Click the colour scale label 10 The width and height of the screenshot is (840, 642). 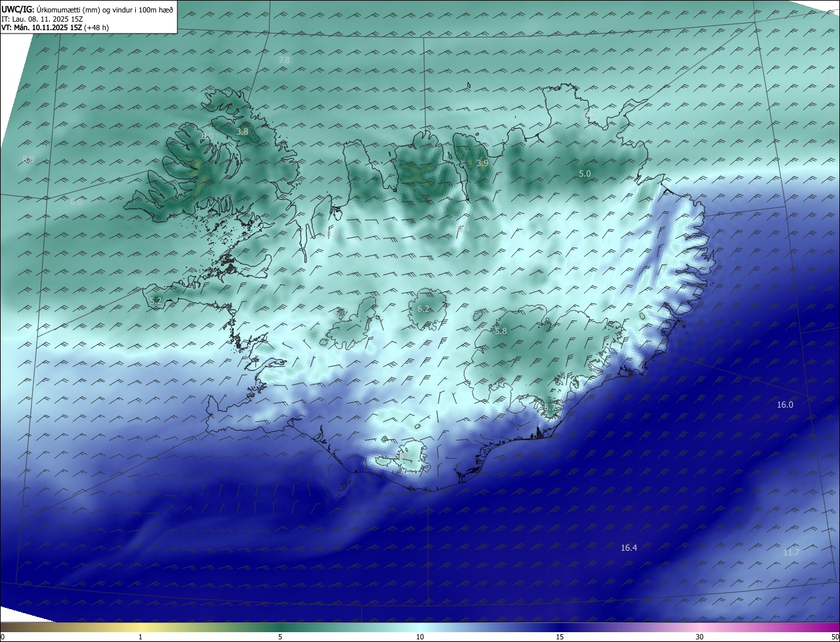click(420, 637)
